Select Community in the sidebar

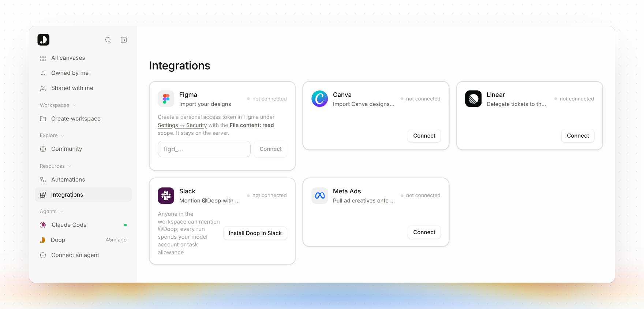click(83, 149)
